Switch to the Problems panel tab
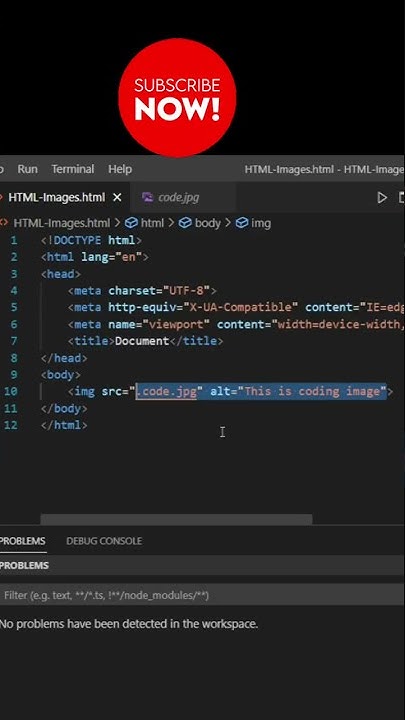The image size is (405, 720). click(22, 541)
